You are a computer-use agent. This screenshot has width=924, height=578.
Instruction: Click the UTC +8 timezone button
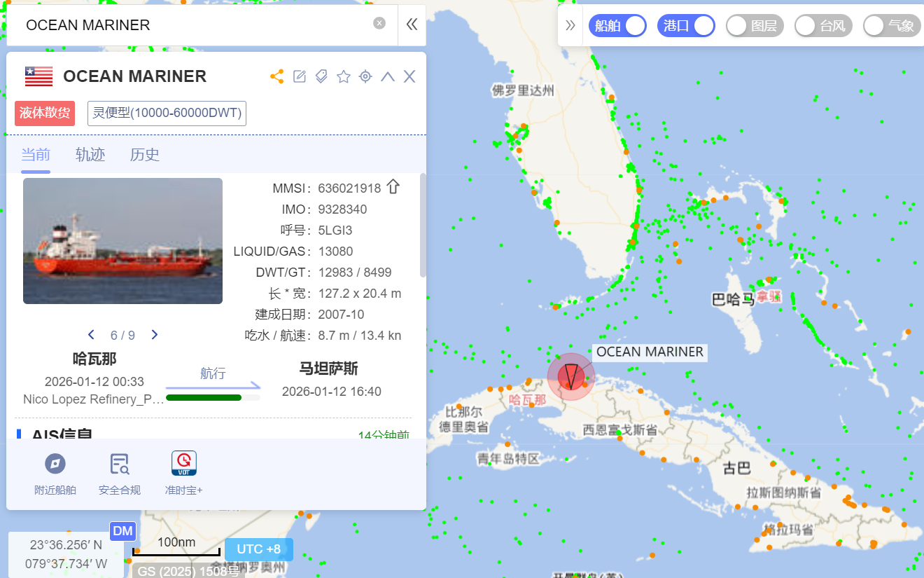point(259,549)
